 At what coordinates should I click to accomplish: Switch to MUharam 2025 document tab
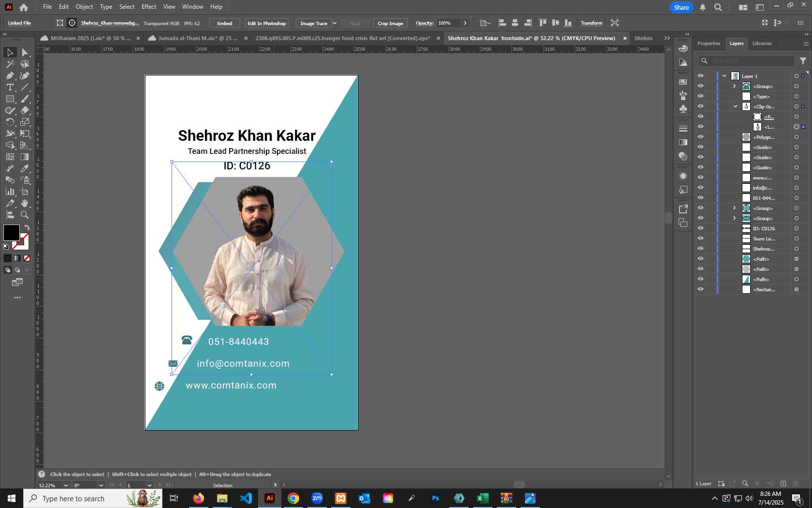[x=90, y=38]
